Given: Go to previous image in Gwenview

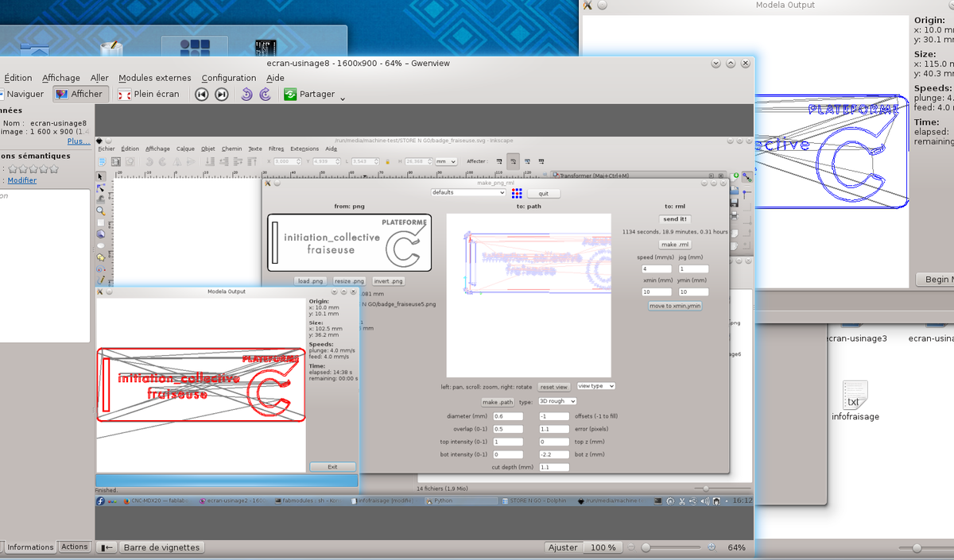Looking at the screenshot, I should [x=202, y=94].
